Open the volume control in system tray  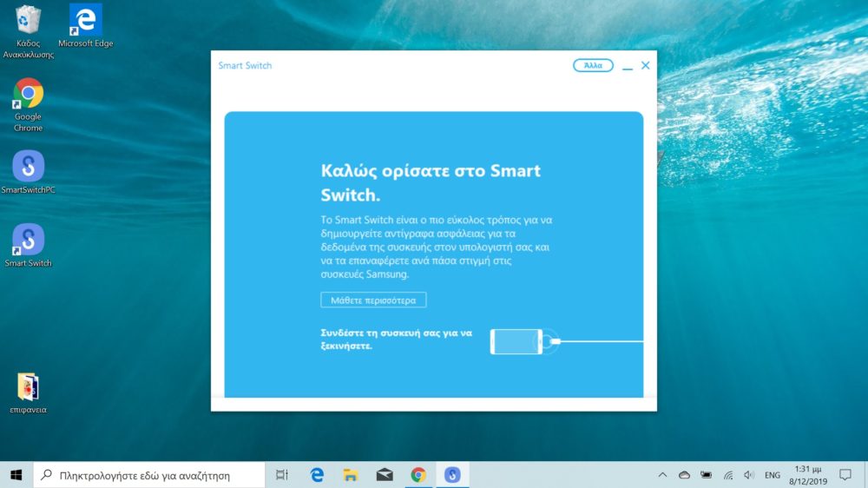tap(749, 475)
